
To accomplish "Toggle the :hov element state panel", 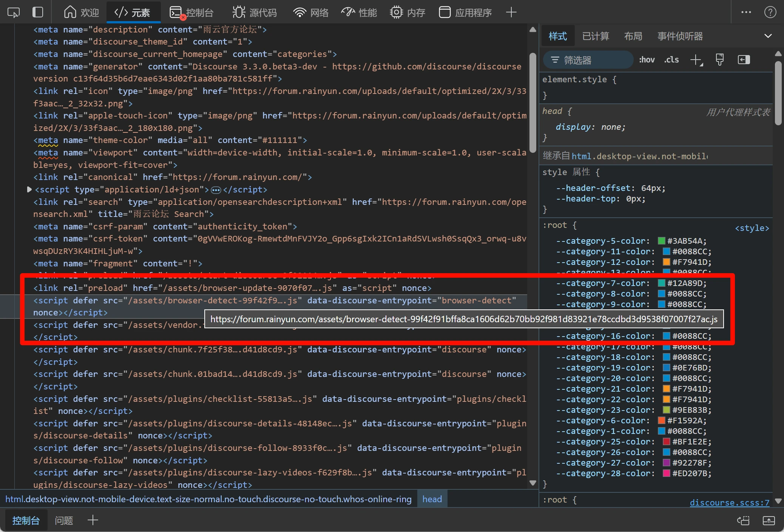I will point(647,60).
